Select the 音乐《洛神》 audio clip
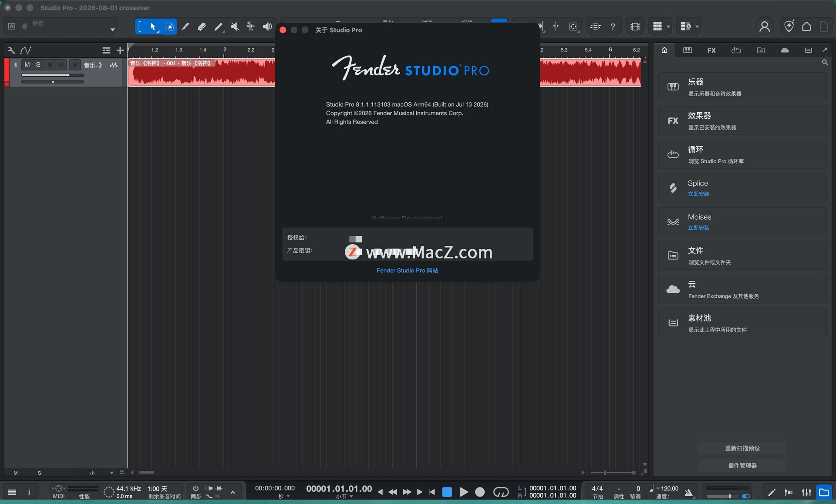836x504 pixels. [202, 72]
